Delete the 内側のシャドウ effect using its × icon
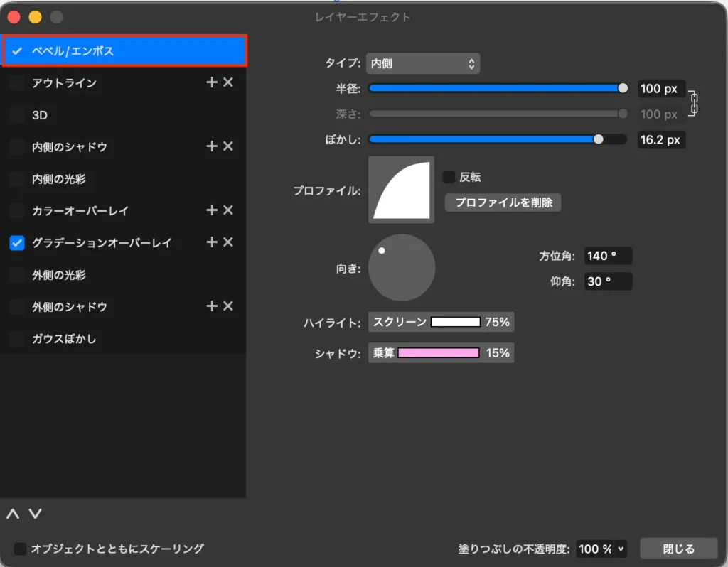The width and height of the screenshot is (728, 567). point(227,146)
